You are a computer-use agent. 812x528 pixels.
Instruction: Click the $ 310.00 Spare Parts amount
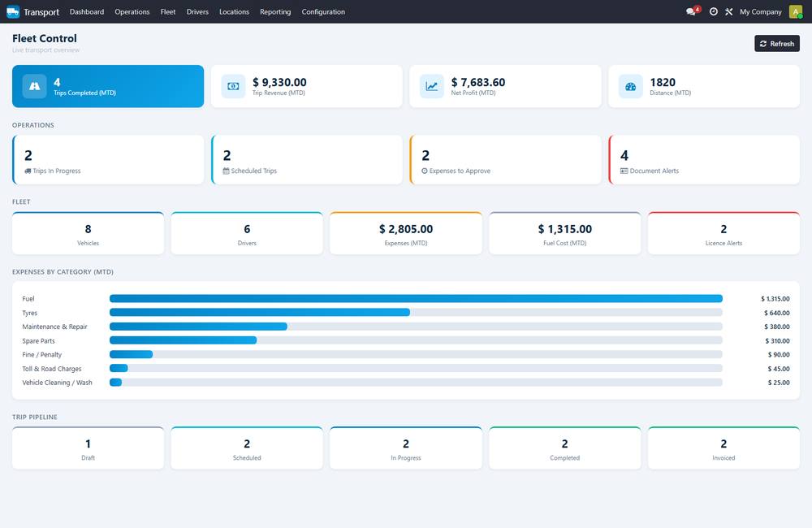tap(777, 341)
